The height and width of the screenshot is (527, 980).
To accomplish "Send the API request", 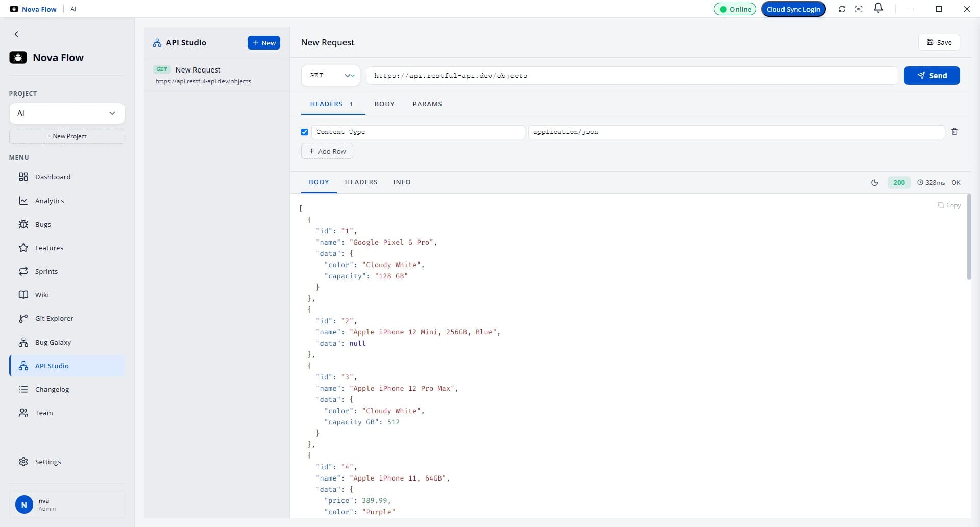I will coord(932,76).
